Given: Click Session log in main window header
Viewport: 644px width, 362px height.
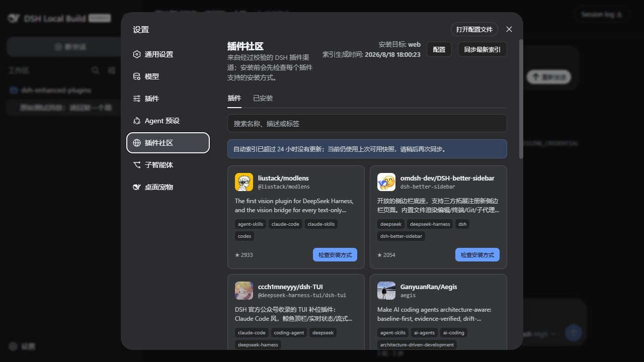Looking at the screenshot, I should [x=602, y=15].
